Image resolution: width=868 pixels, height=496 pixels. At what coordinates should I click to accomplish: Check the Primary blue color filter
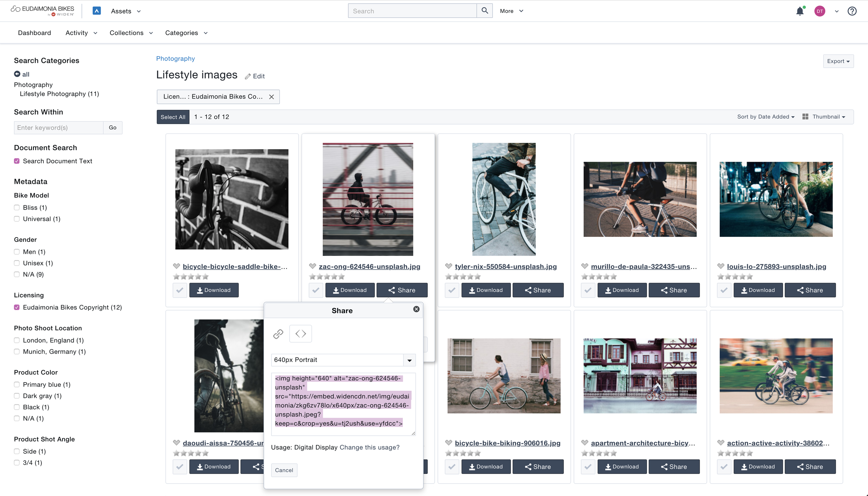point(17,384)
